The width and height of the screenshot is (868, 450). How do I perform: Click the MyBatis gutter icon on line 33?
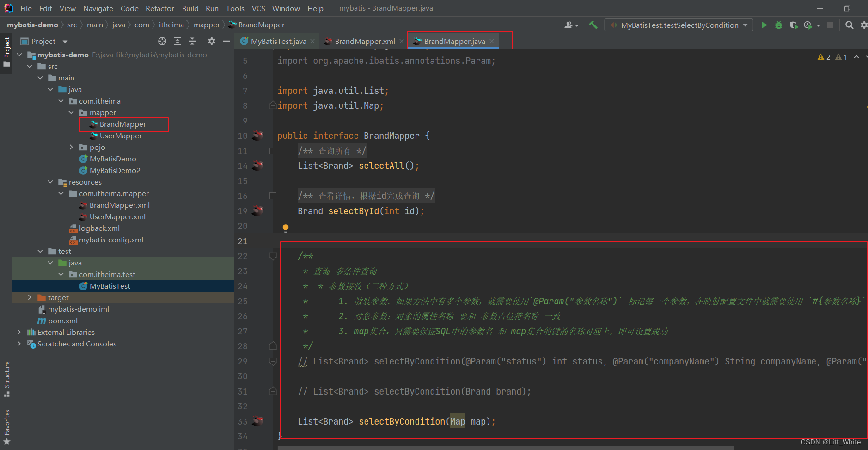(258, 421)
